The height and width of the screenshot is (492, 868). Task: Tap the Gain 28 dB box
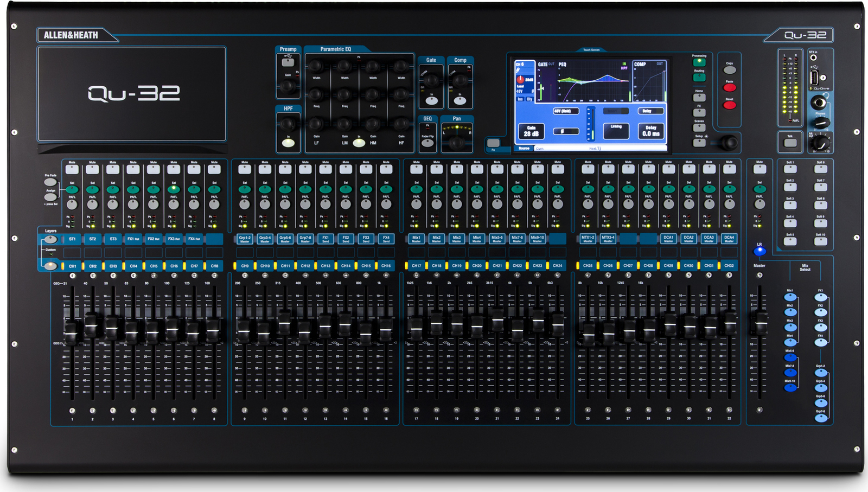[x=531, y=131]
